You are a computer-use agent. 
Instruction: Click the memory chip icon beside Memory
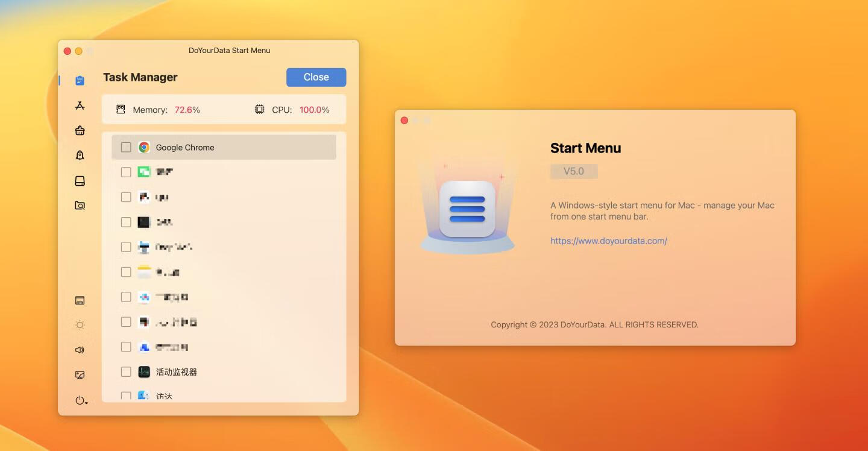(x=121, y=110)
